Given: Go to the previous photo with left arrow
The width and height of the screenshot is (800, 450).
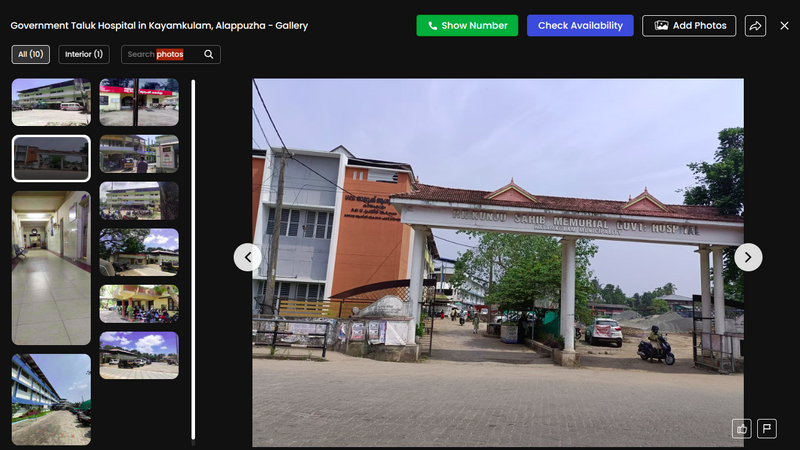Looking at the screenshot, I should [247, 257].
